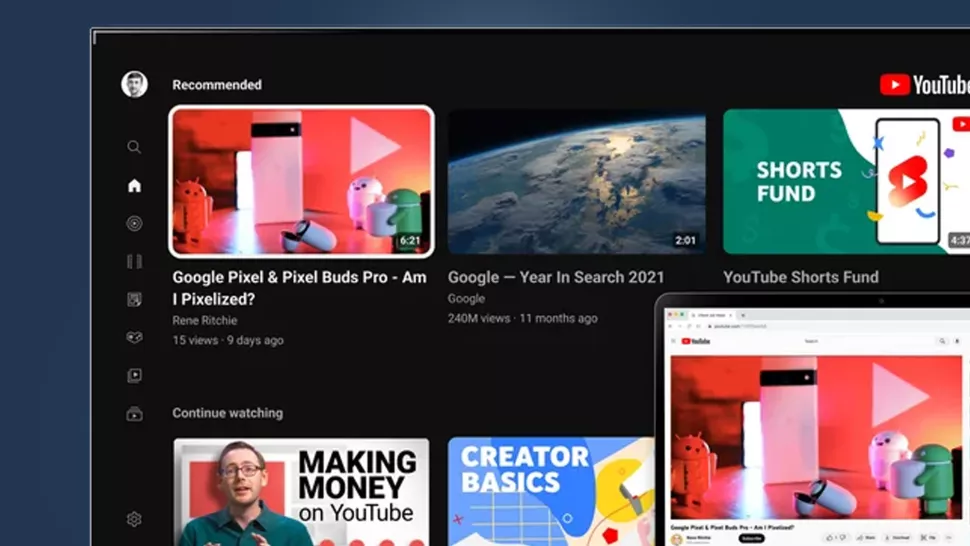Click the 6:21 duration badge
This screenshot has width=970, height=546.
[410, 241]
